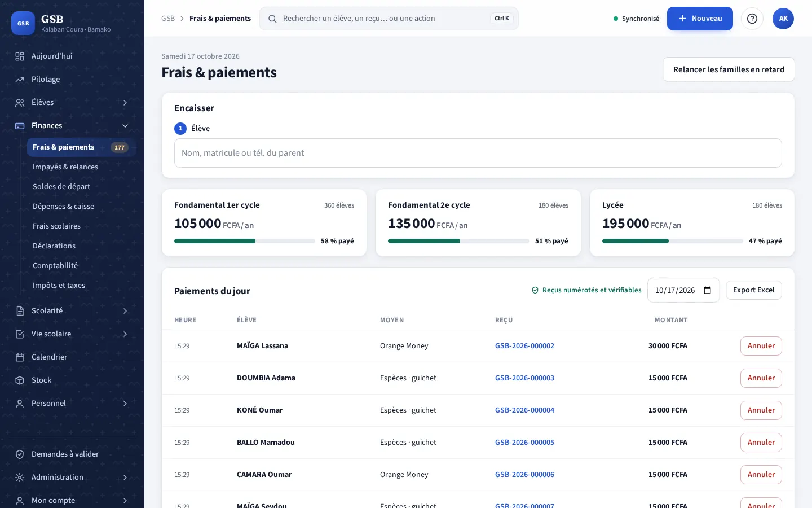812x508 pixels.
Task: Annuler the CAMARA Oumar payment
Action: pyautogui.click(x=761, y=475)
